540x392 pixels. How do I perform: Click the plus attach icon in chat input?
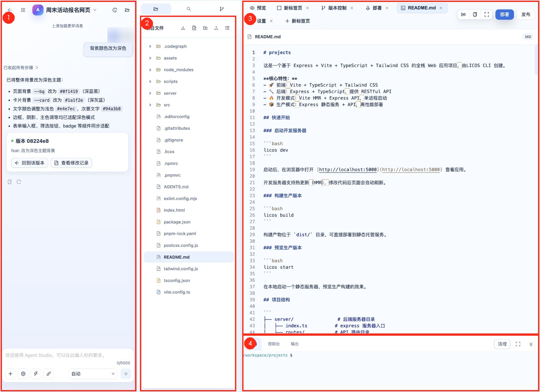(x=10, y=374)
